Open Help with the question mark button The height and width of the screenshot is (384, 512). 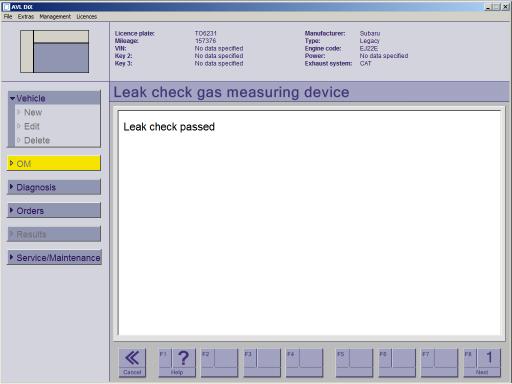177,363
